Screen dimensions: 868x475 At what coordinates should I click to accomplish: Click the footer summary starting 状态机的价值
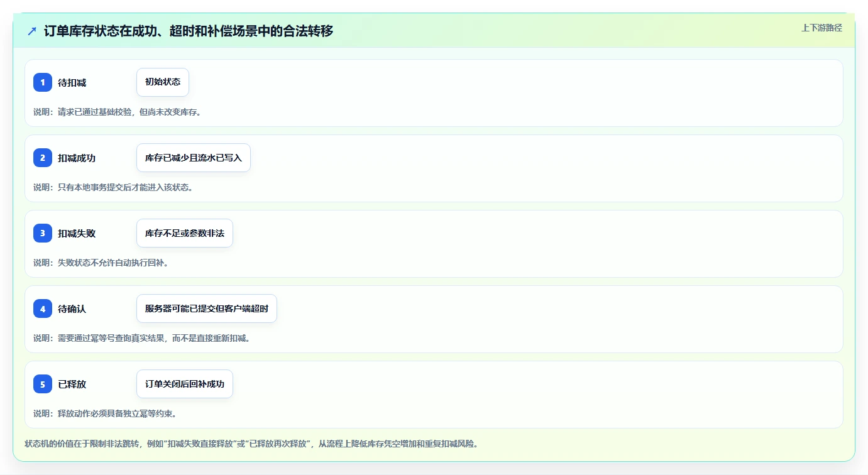tap(251, 444)
